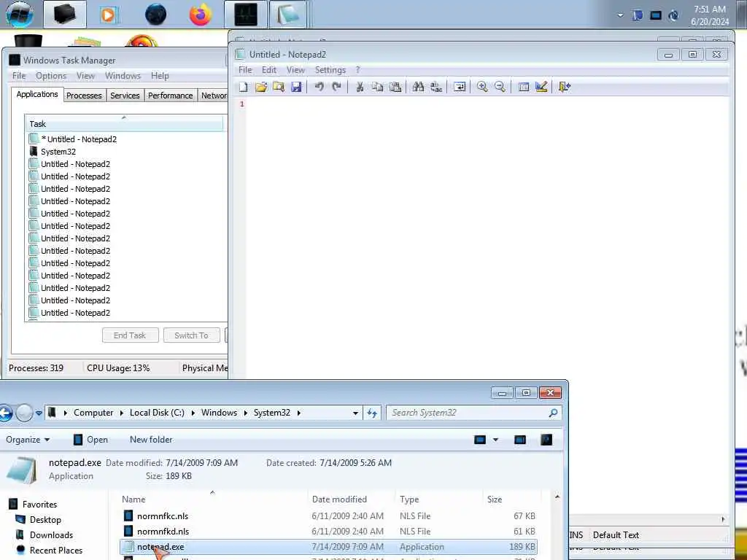Click the Notepad taskbar button
This screenshot has height=560, width=747.
(288, 15)
